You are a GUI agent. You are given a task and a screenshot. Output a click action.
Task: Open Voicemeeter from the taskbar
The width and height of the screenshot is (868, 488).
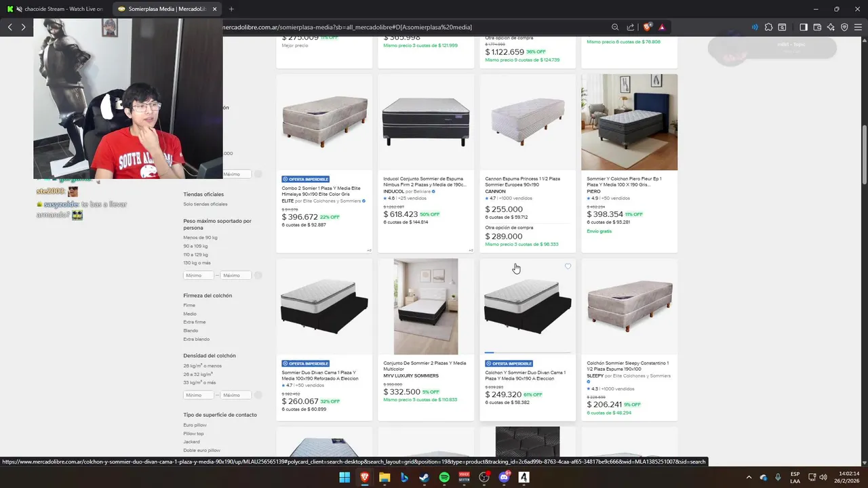tap(465, 477)
